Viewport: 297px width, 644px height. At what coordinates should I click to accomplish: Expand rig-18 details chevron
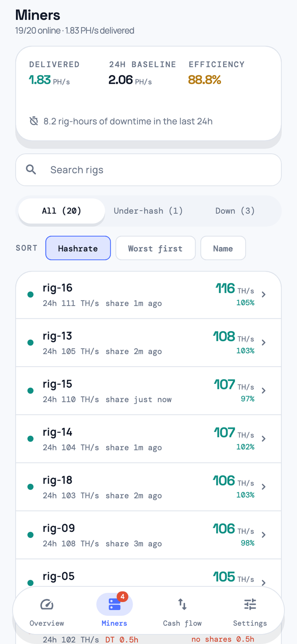[x=263, y=487]
